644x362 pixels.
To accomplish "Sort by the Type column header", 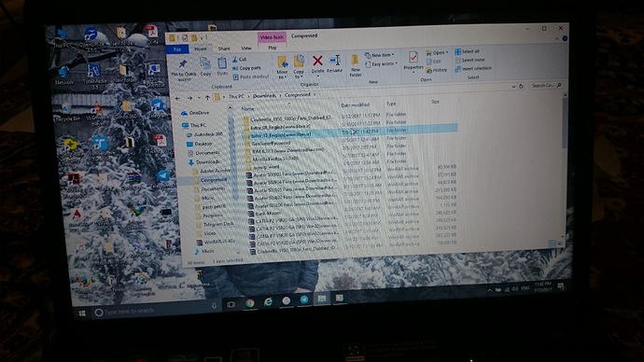I will (391, 104).
